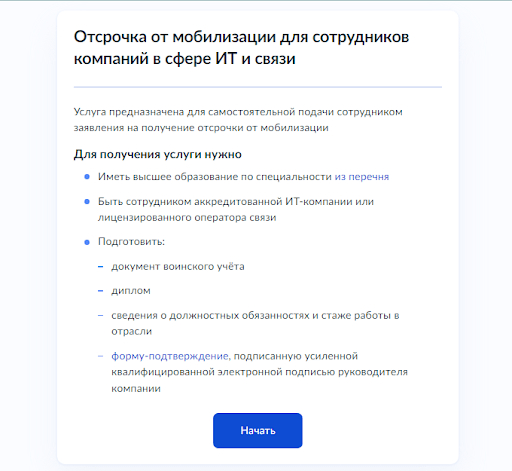
Task: Click Иметь высшее образование по специальности text
Action: point(215,177)
